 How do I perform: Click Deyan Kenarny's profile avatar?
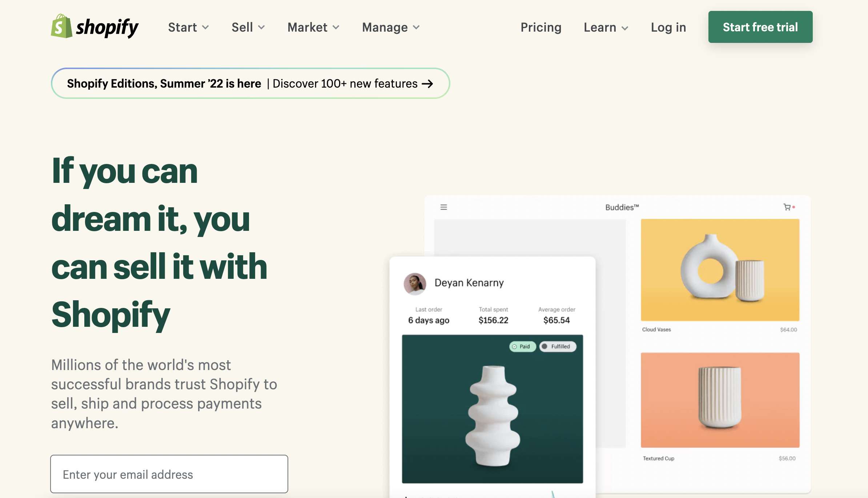(415, 284)
